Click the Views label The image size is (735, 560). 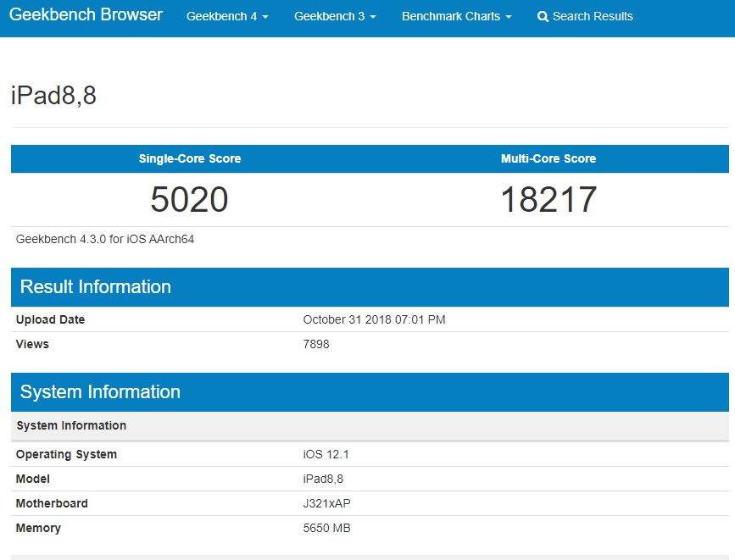32,345
